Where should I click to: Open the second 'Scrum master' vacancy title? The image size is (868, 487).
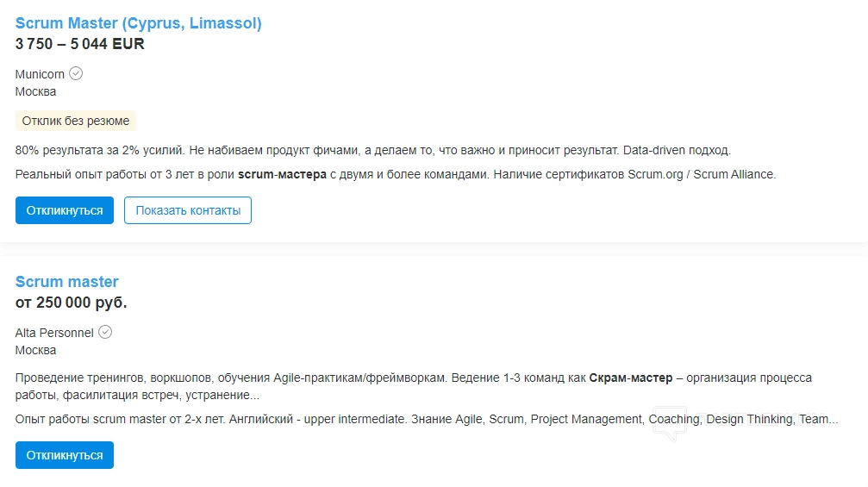(x=67, y=282)
